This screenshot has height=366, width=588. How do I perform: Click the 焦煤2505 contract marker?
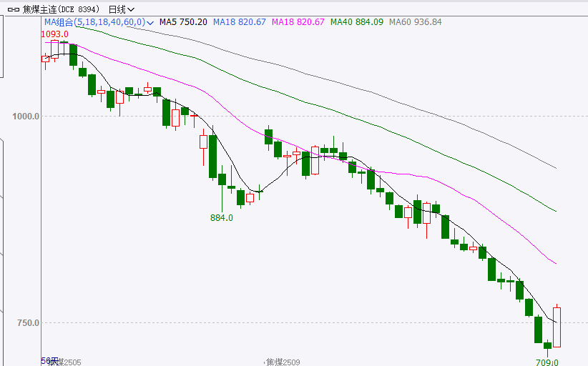point(64,362)
